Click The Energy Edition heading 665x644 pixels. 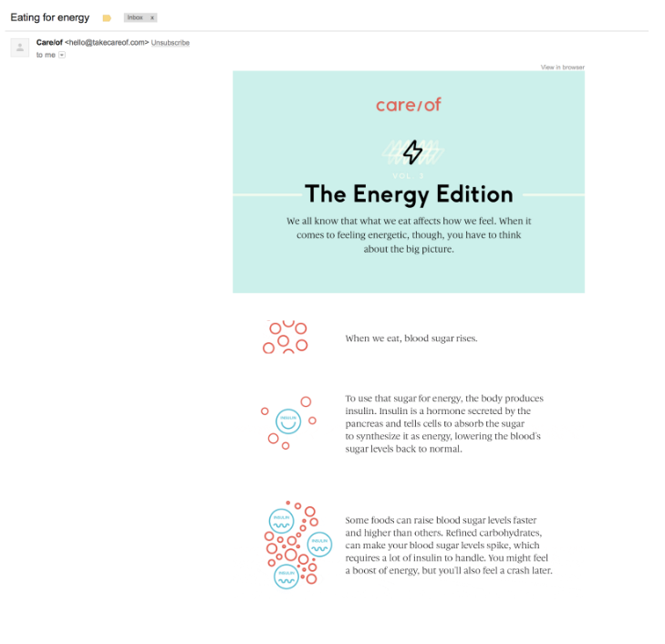[409, 194]
